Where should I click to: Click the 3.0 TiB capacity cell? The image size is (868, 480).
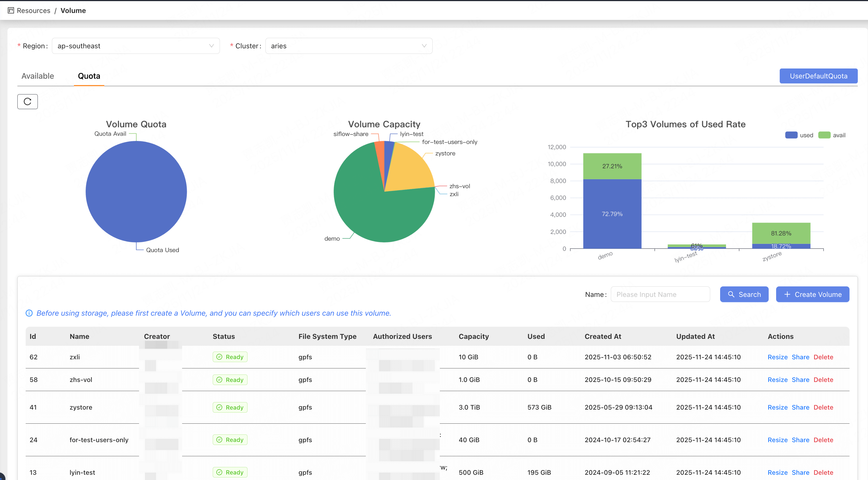point(469,407)
